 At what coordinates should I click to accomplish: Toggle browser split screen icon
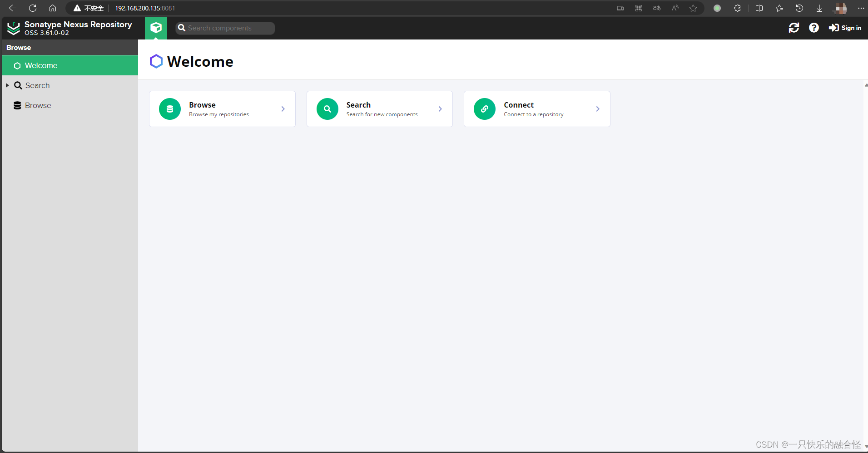coord(759,8)
